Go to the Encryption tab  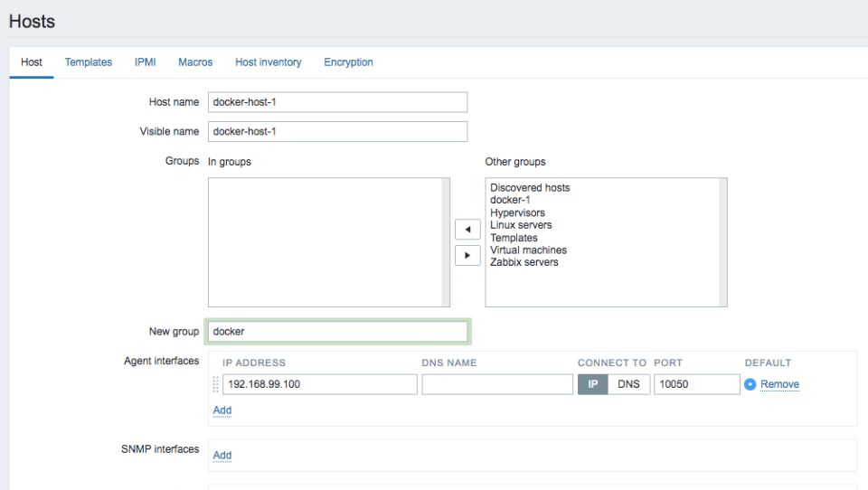pos(349,62)
